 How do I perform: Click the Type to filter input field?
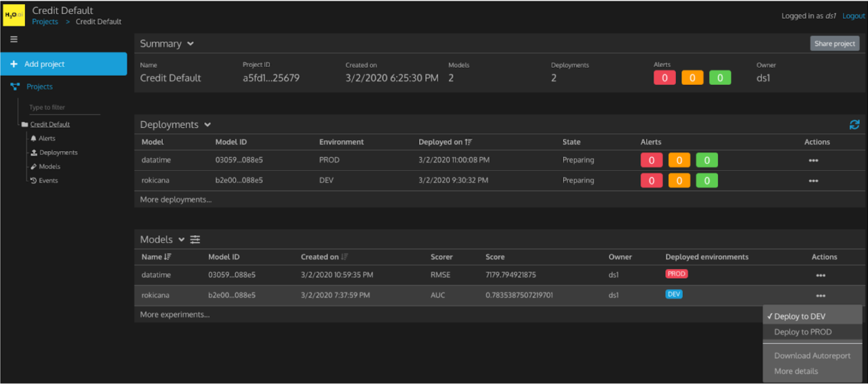tap(64, 108)
